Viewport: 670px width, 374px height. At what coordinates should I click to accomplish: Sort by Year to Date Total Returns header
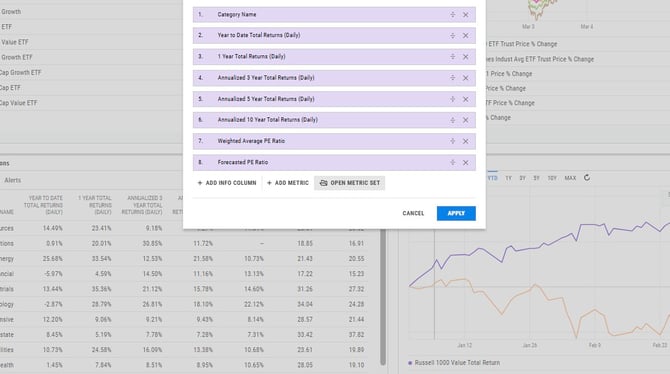[43, 205]
